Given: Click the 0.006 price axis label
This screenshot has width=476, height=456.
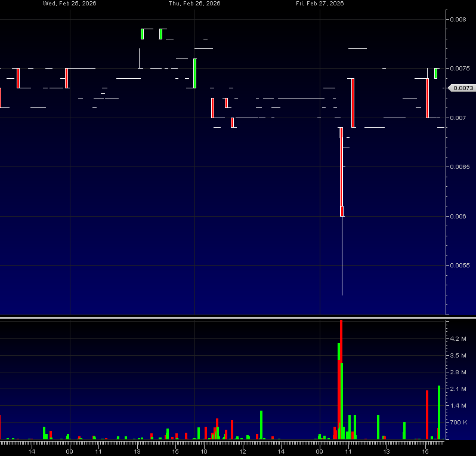Looking at the screenshot, I should 458,216.
